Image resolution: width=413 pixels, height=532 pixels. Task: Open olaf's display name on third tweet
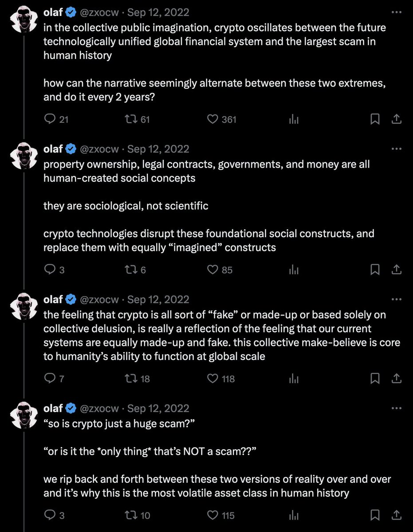point(53,299)
